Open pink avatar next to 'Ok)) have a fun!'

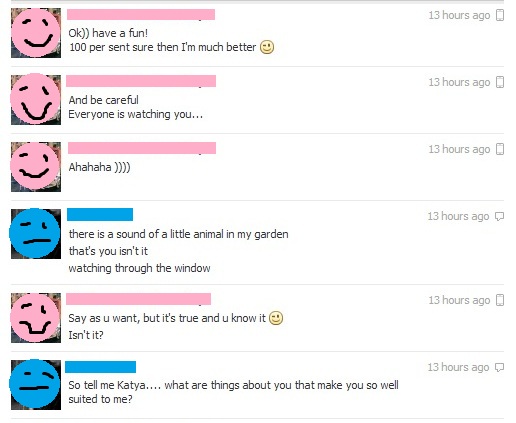(36, 33)
